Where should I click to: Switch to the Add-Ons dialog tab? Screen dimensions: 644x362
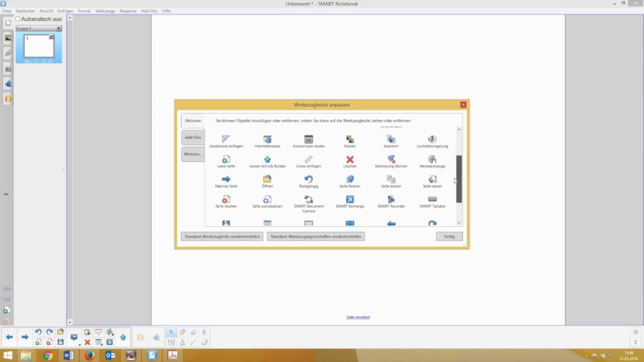click(193, 137)
